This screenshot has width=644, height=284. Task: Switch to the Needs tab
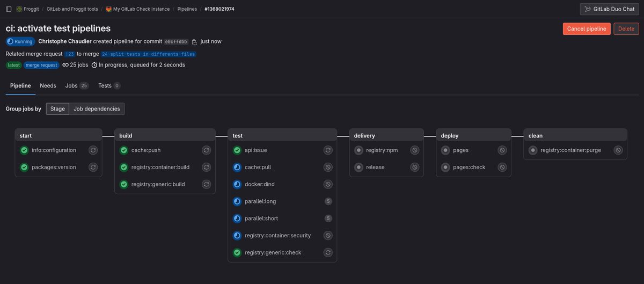[48, 86]
